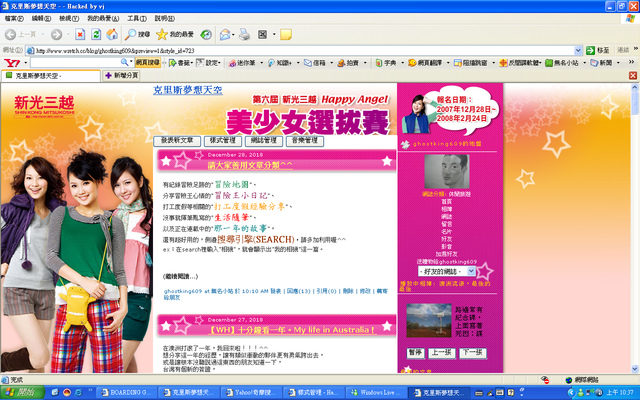
Task: Open 信箱 mailbox in Yahoo toolbar
Action: tap(315, 63)
